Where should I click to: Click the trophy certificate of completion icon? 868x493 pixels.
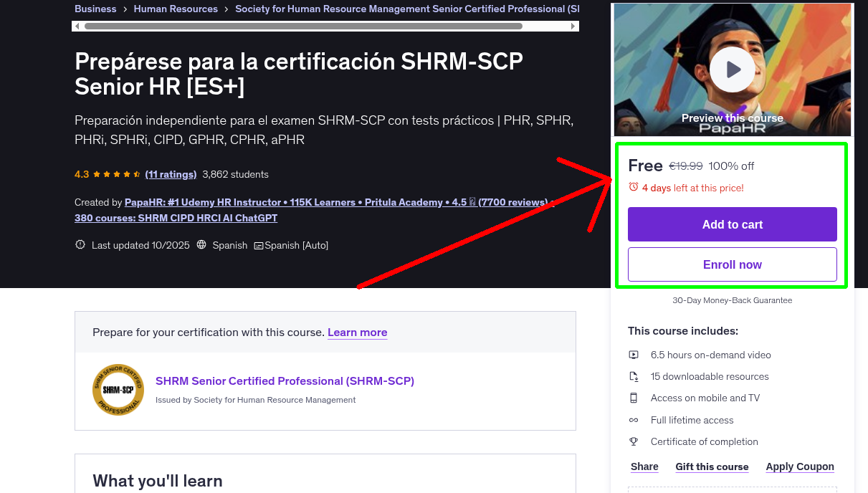[x=634, y=441]
